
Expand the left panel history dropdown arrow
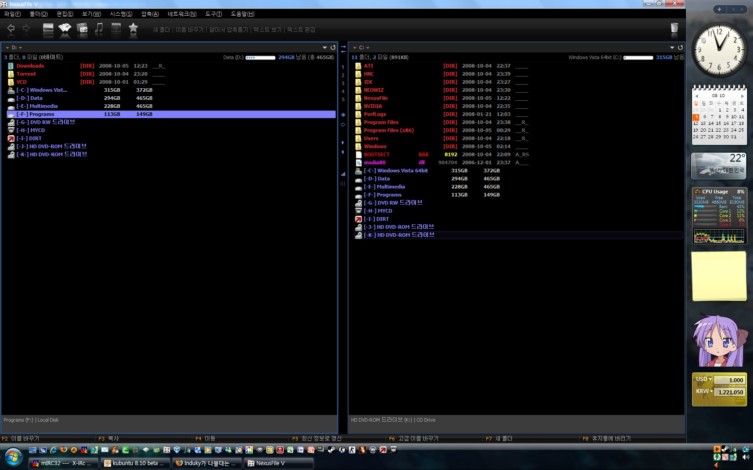pos(325,48)
